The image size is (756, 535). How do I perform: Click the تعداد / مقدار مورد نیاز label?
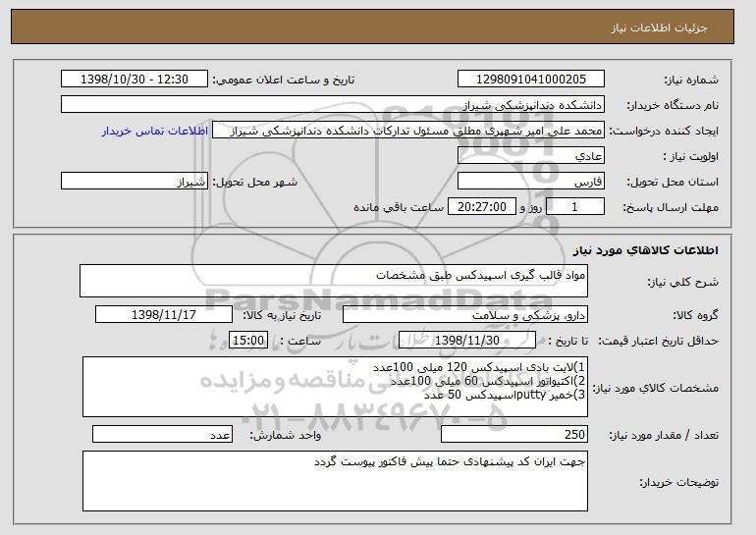tap(664, 435)
